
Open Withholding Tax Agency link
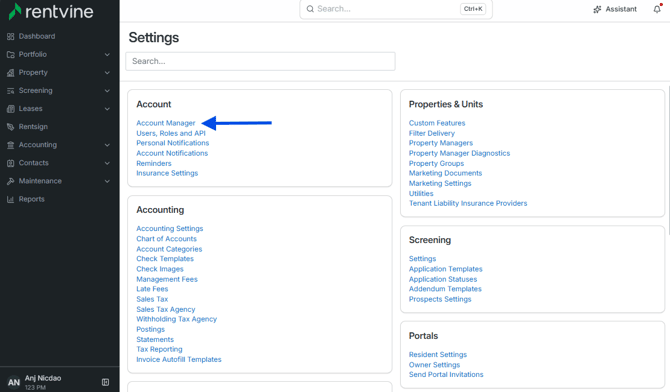click(176, 319)
